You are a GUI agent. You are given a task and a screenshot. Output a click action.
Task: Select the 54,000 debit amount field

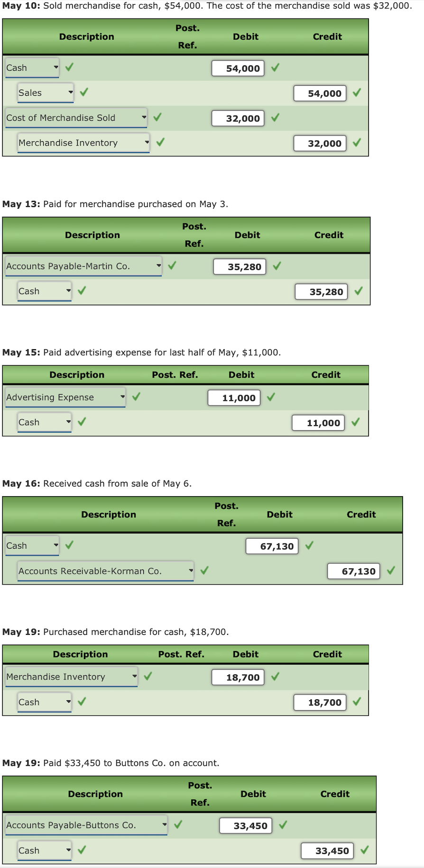[x=237, y=68]
